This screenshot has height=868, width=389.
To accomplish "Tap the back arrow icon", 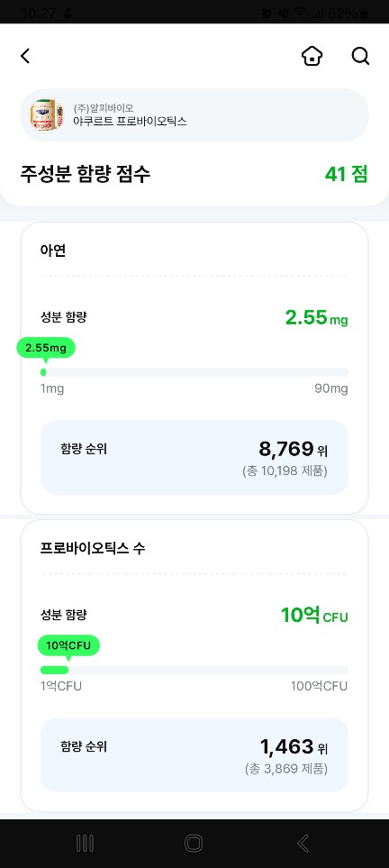I will pyautogui.click(x=25, y=56).
